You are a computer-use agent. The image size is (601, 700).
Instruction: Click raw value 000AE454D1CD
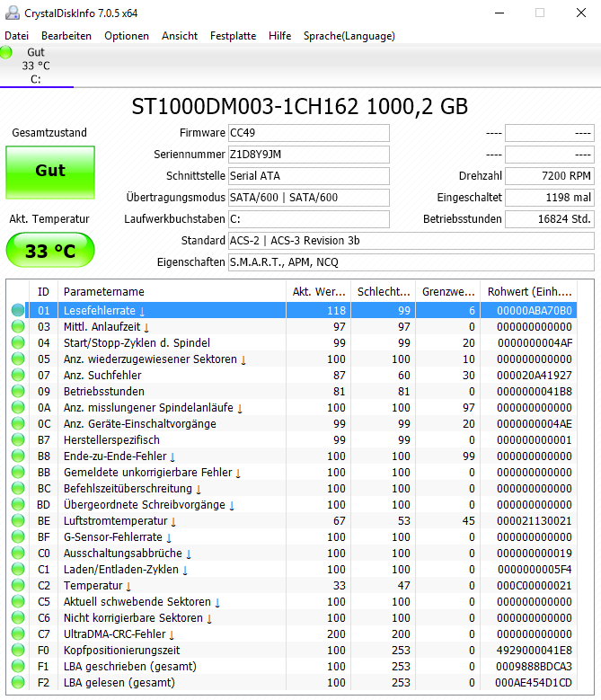pos(534,683)
